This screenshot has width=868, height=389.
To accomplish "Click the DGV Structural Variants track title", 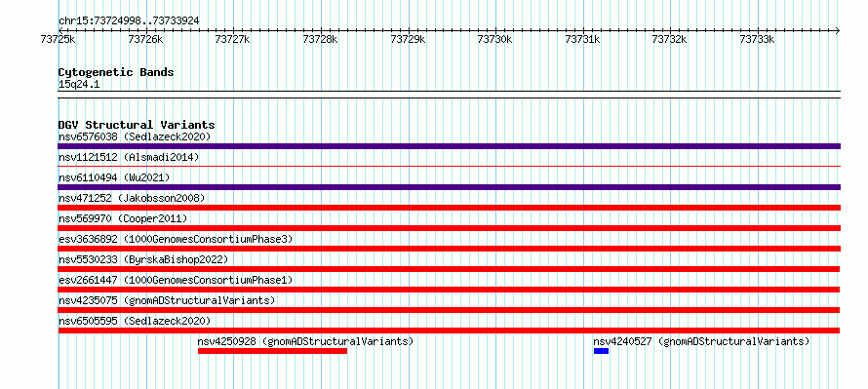I will click(137, 125).
